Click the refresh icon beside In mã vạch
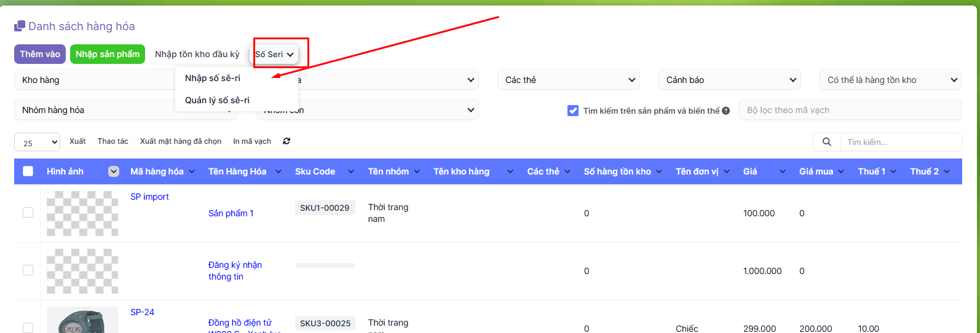 (286, 141)
